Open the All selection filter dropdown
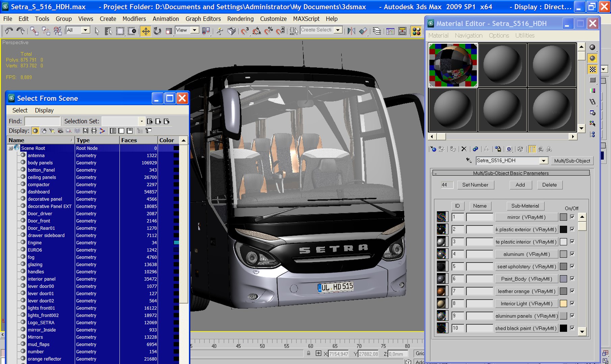611x364 pixels. pos(86,30)
